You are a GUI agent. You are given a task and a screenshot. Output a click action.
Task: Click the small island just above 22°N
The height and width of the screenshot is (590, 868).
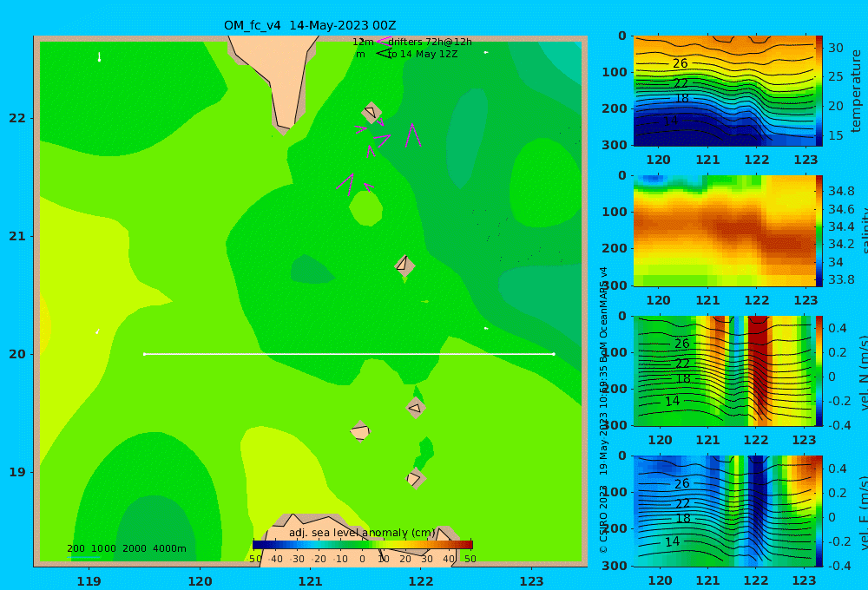point(372,112)
